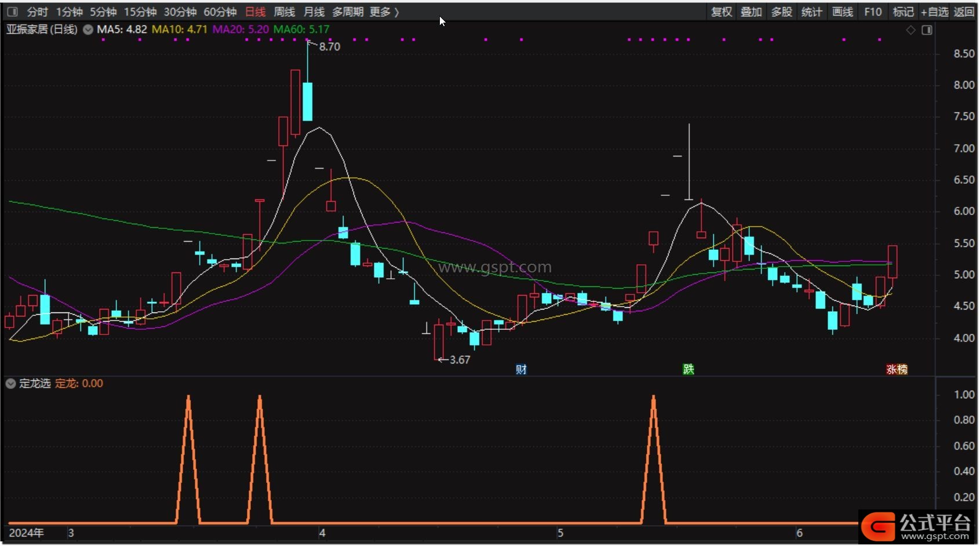980x546 pixels.
Task: Click the 亚振家居 (日线) title text
Action: coord(42,30)
